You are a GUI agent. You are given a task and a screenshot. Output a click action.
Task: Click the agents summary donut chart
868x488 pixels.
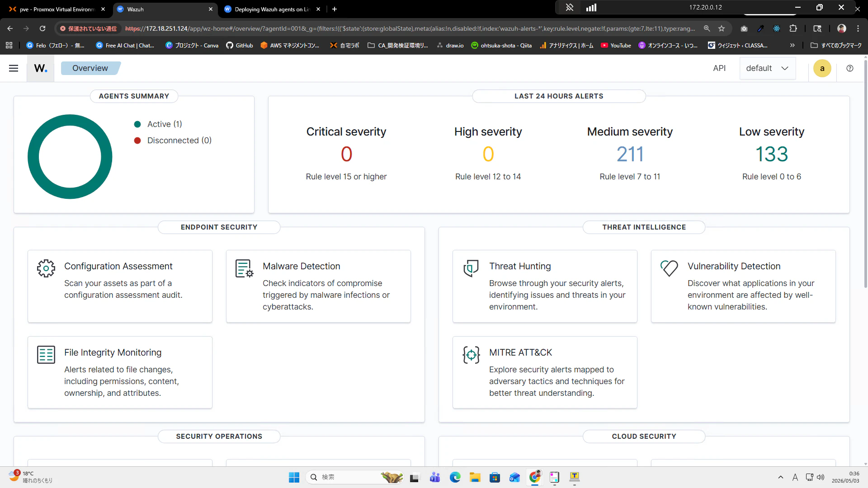[70, 156]
